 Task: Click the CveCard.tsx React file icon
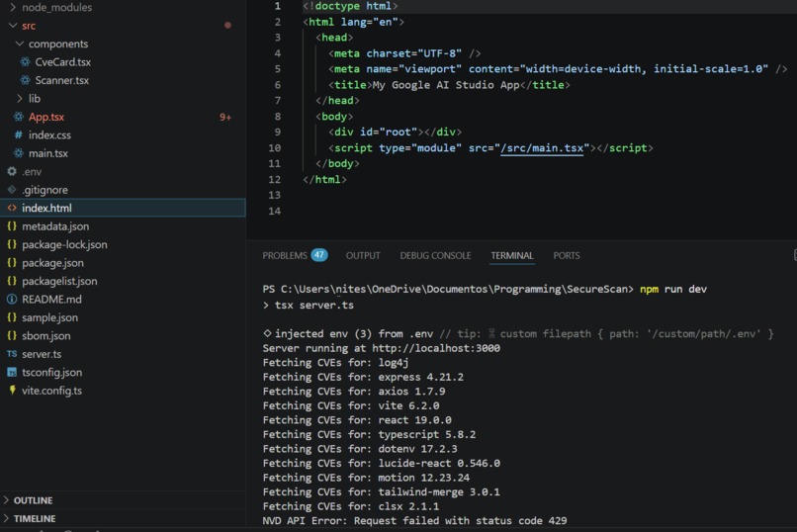click(x=25, y=62)
